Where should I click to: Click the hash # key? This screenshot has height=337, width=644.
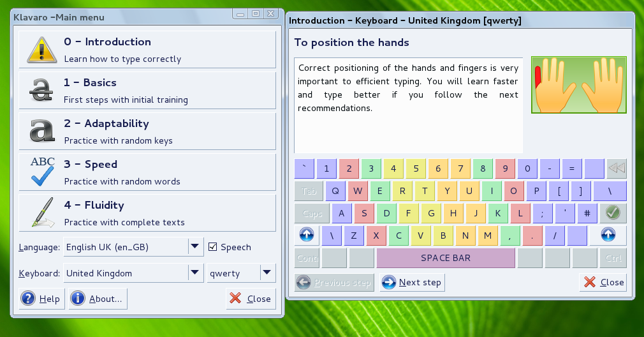click(x=587, y=213)
